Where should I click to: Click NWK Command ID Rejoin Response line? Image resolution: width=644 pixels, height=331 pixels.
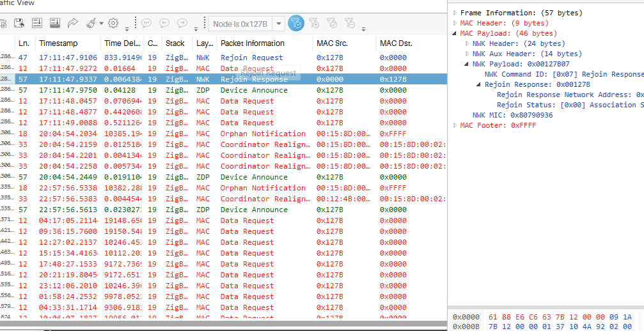pyautogui.click(x=564, y=74)
